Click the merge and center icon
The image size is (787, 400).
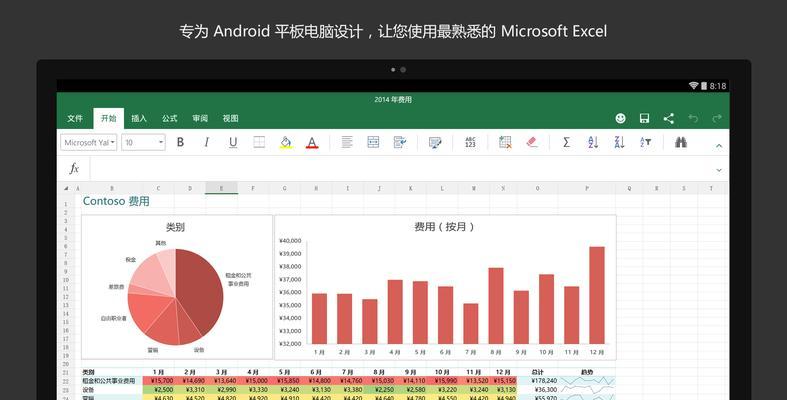(373, 143)
